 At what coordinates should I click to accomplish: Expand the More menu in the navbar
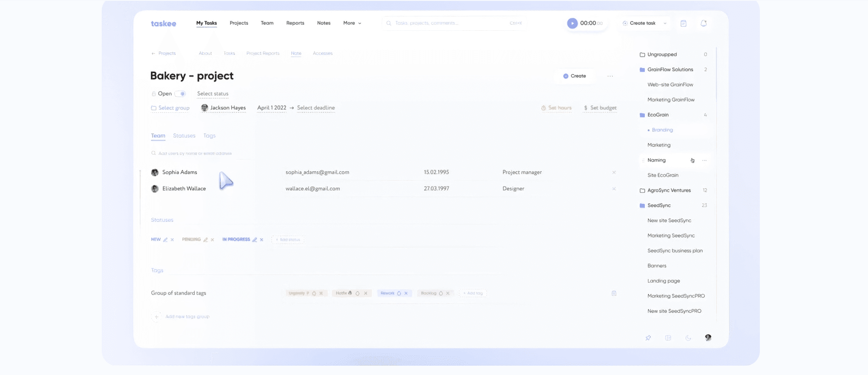click(x=352, y=23)
